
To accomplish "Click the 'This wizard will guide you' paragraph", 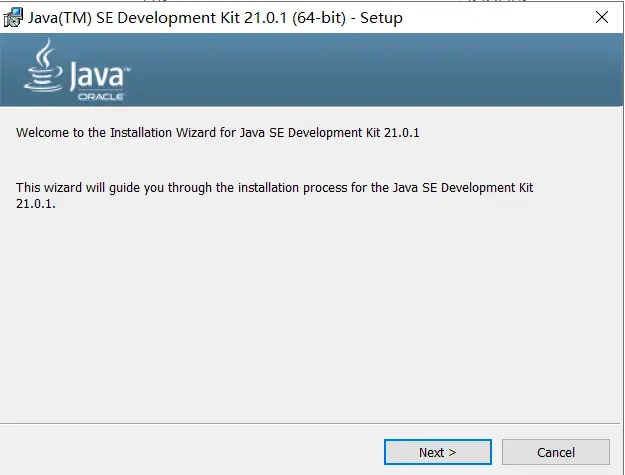I will coord(275,195).
